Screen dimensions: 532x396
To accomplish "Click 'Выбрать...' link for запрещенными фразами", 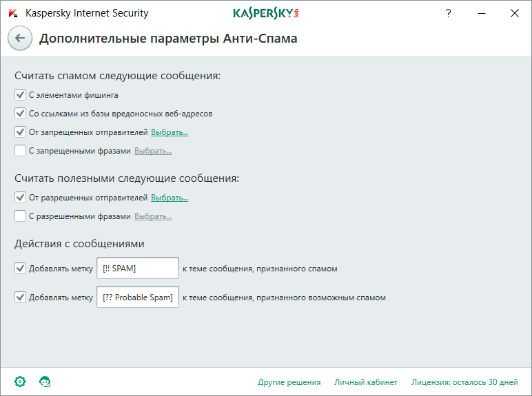I will (153, 151).
